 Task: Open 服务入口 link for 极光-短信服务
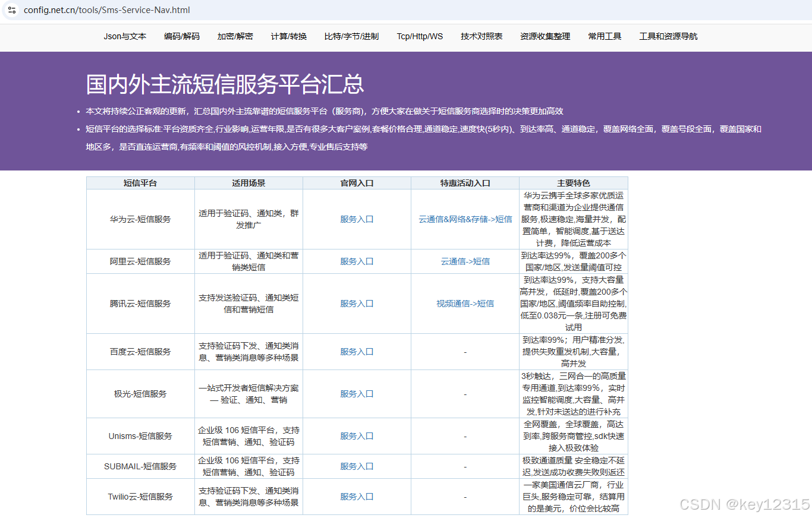pos(357,394)
